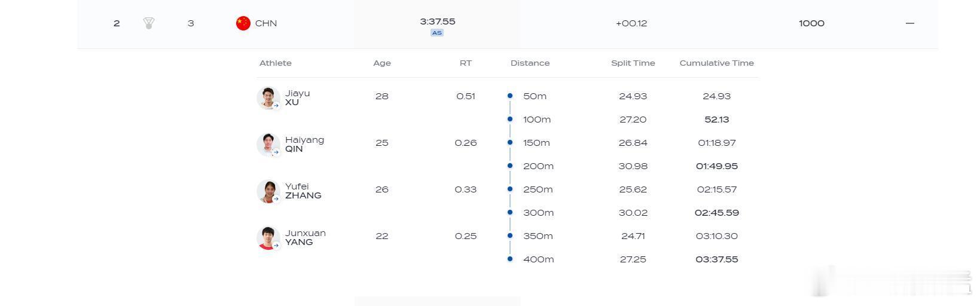Open Jiayu XU athlete name link
980x306 pixels.
297,97
